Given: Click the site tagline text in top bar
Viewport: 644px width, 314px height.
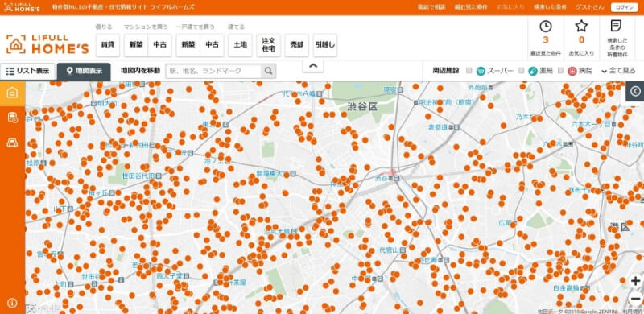Looking at the screenshot, I should [124, 7].
